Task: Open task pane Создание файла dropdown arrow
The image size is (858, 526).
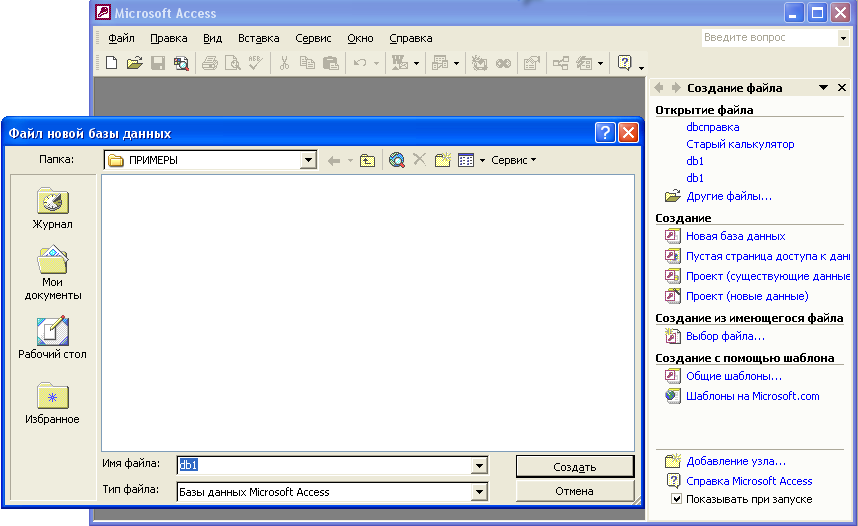Action: tap(824, 88)
